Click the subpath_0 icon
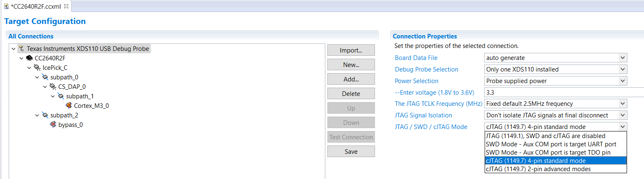Image resolution: width=644 pixels, height=179 pixels. point(45,77)
